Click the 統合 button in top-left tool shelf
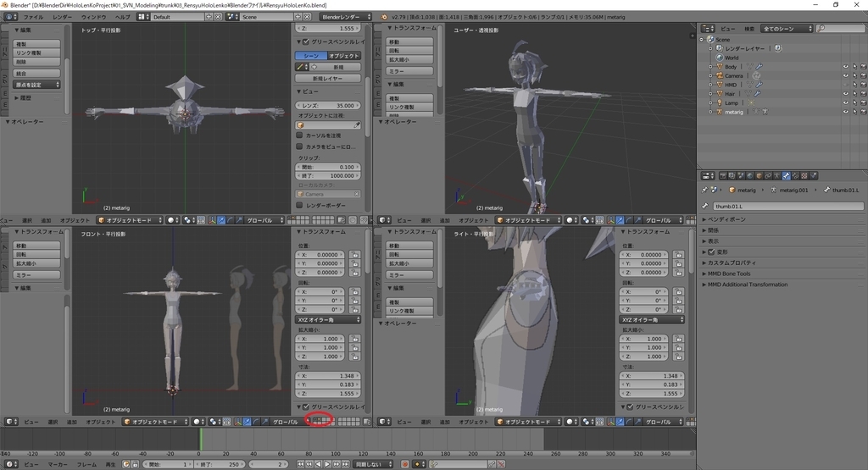The image size is (868, 470). point(36,73)
